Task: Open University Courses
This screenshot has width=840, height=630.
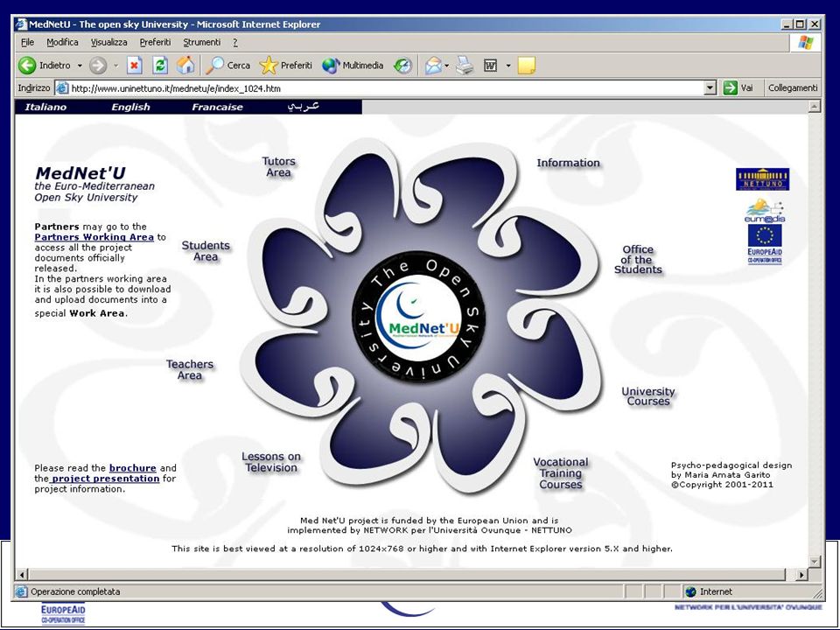Action: (x=648, y=395)
